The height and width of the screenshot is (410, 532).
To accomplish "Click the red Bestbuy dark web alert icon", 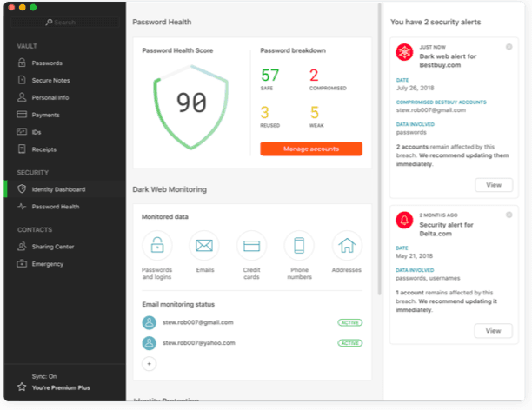I will click(x=404, y=52).
